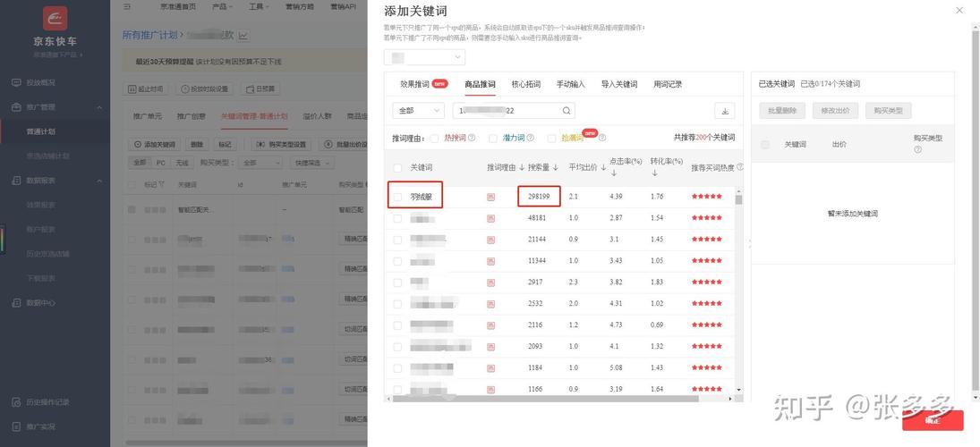Image resolution: width=980 pixels, height=447 pixels.
Task: Click the 推广实况 sidebar icon
Action: (16, 427)
